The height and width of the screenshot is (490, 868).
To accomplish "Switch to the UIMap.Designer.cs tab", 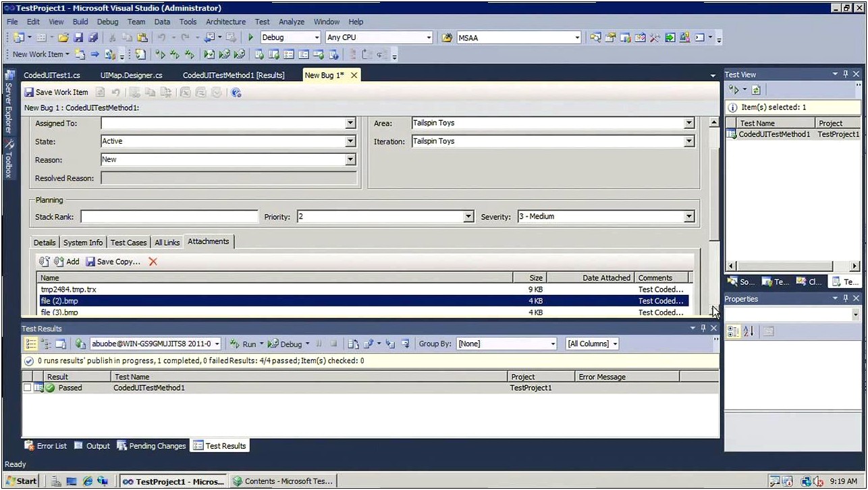I will click(132, 75).
